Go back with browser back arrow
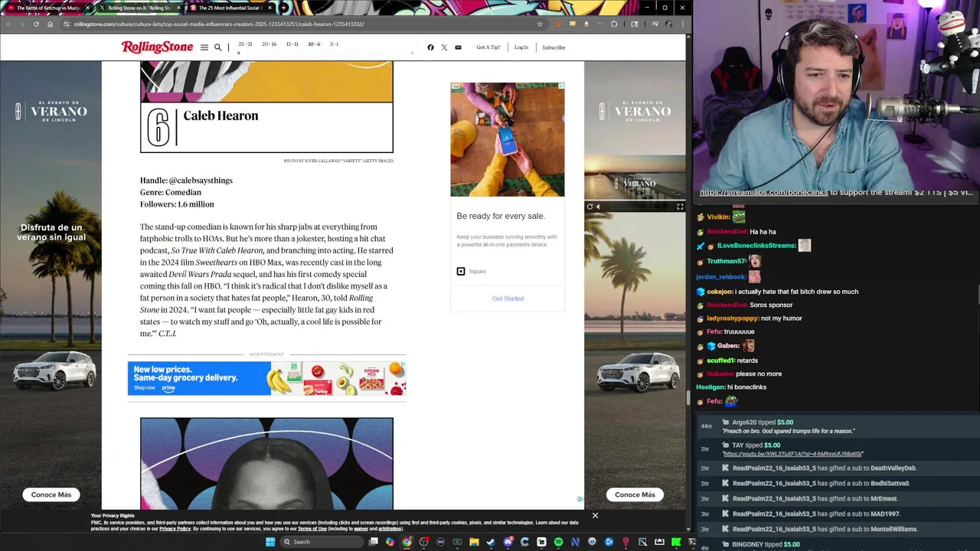The image size is (980, 551). (x=8, y=24)
